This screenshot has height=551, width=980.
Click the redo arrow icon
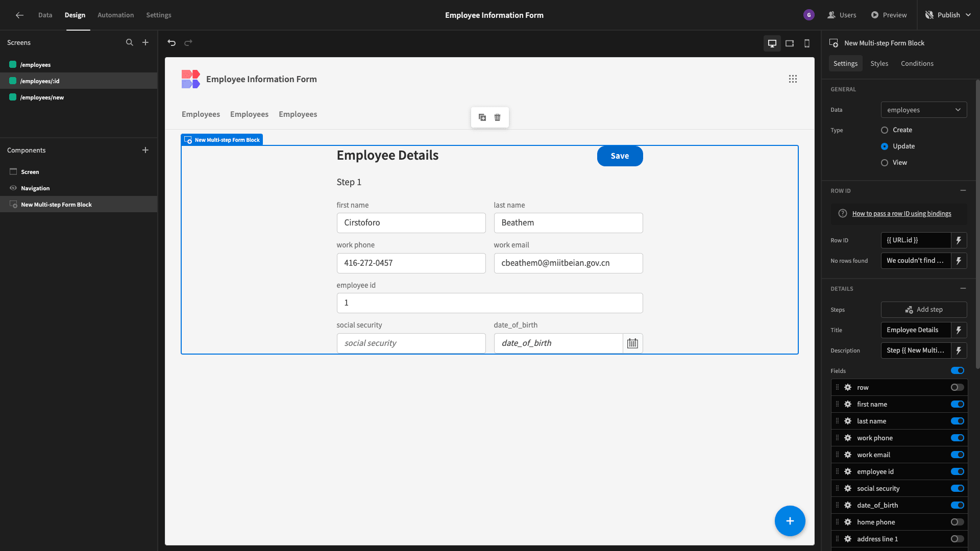point(188,43)
